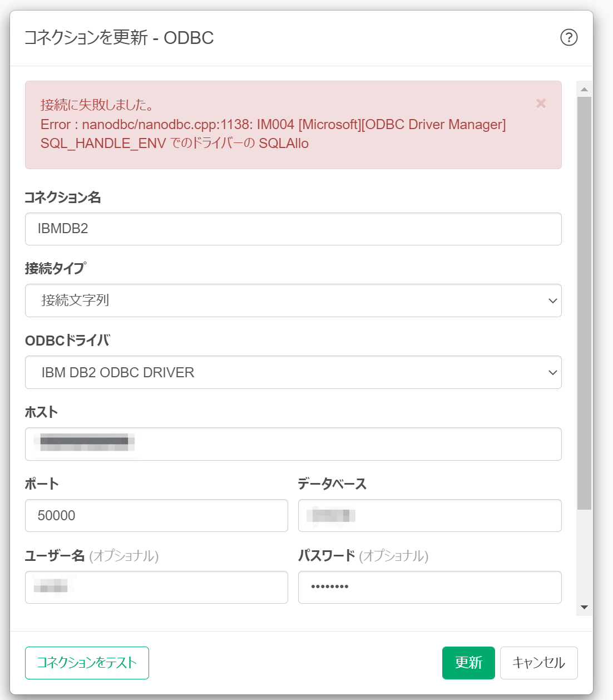Open the ODBCドライバ dropdown
Viewport: 613px width, 700px height.
[x=293, y=372]
